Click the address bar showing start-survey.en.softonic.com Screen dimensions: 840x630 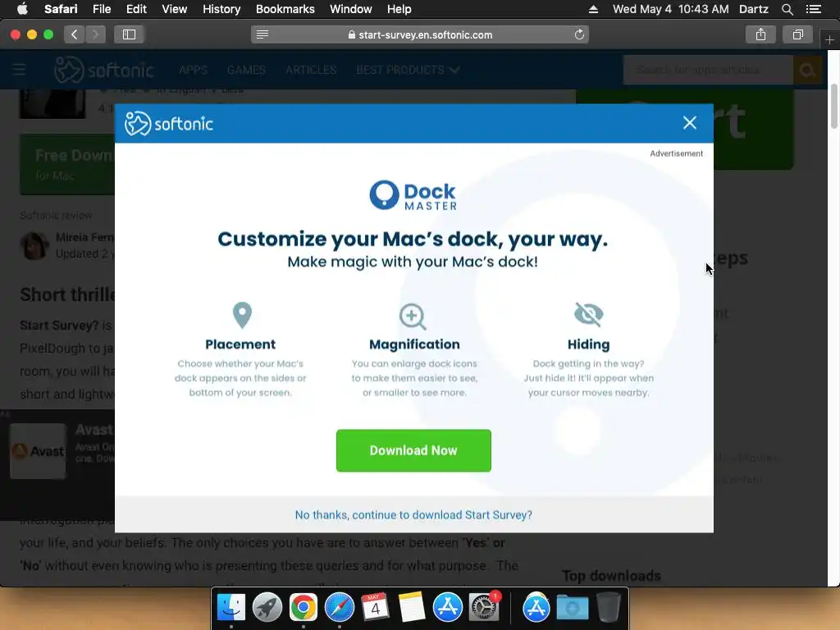pos(420,34)
